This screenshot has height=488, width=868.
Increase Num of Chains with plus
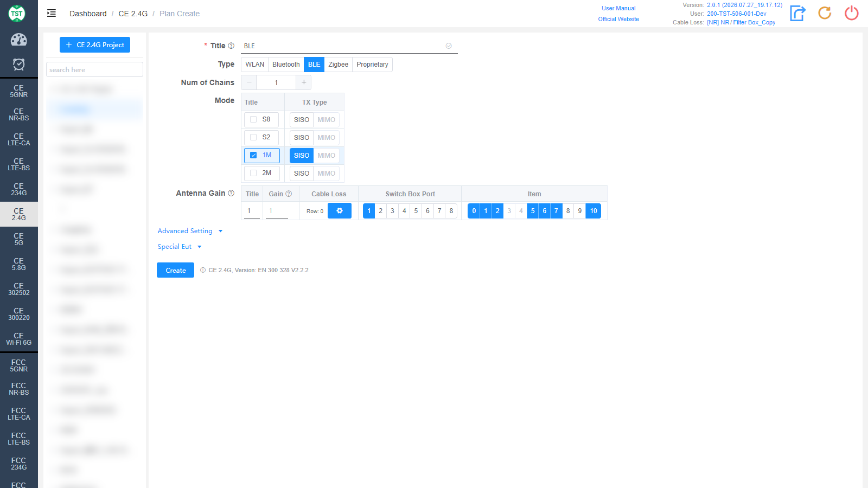[x=304, y=82]
